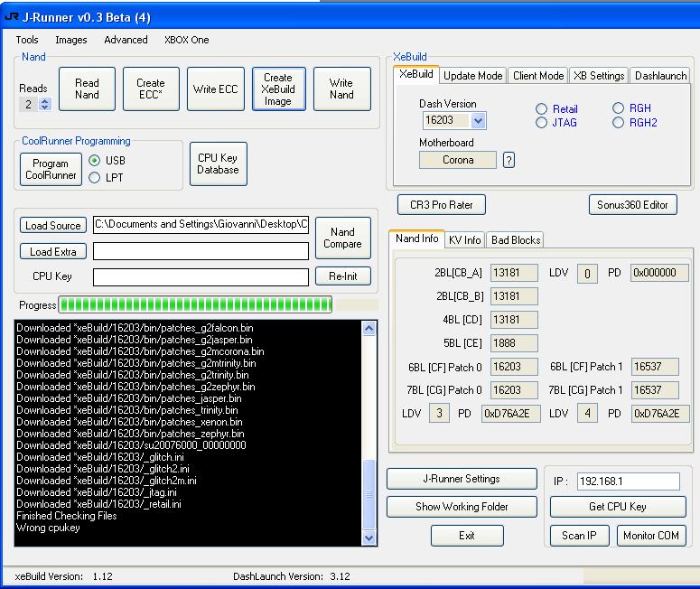Open the Advanced menu
700x589 pixels.
[126, 40]
